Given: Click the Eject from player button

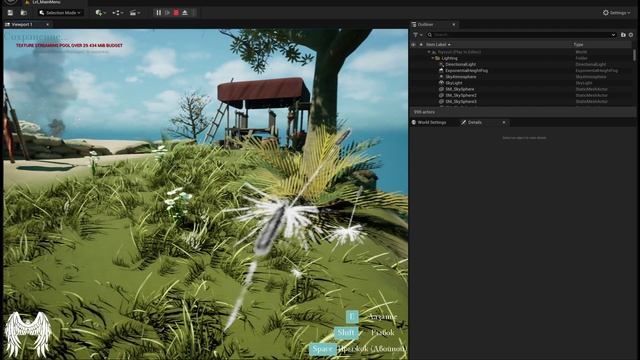Looking at the screenshot, I should pos(185,13).
